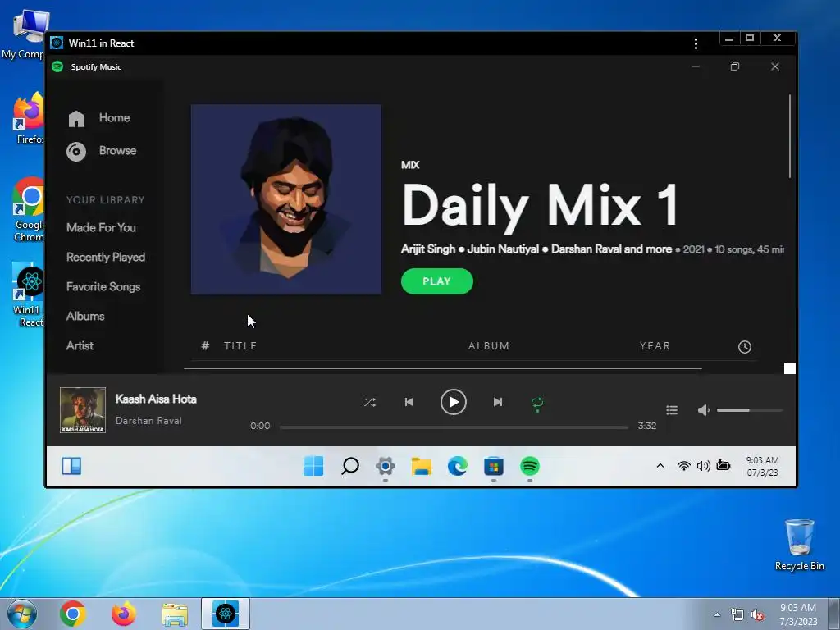Screen dimensions: 840x630
Task: Click the Spotify Music title bar logo
Action: pos(57,66)
